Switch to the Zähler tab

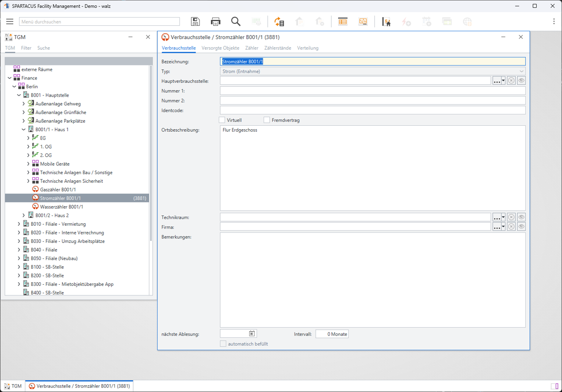click(252, 48)
